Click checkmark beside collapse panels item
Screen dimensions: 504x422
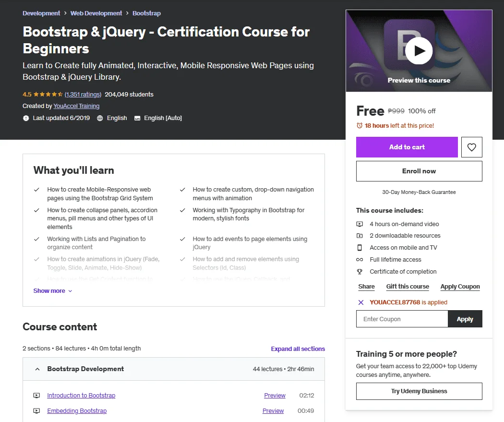click(x=36, y=210)
